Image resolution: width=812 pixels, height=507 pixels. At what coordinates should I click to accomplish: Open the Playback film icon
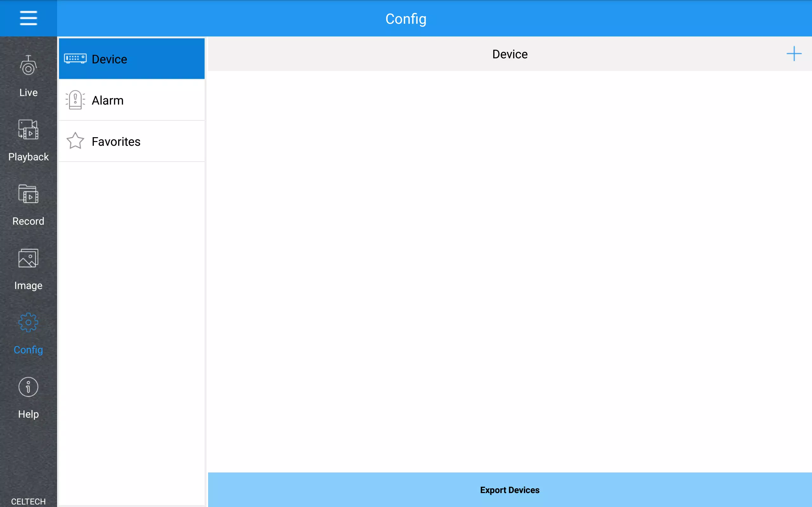[28, 129]
